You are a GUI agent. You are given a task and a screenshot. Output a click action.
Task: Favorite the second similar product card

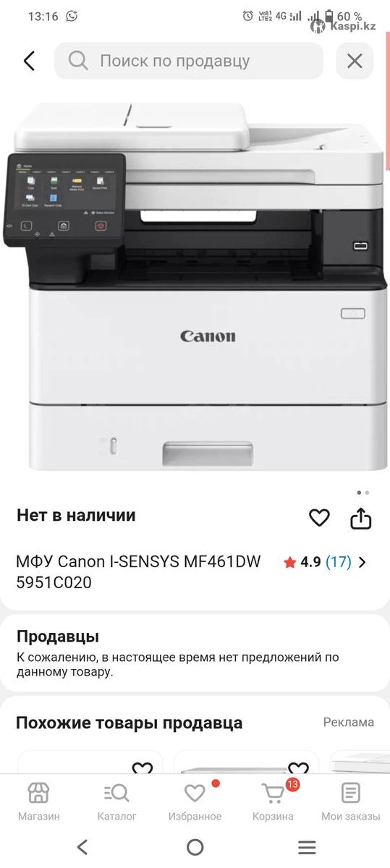click(x=298, y=769)
